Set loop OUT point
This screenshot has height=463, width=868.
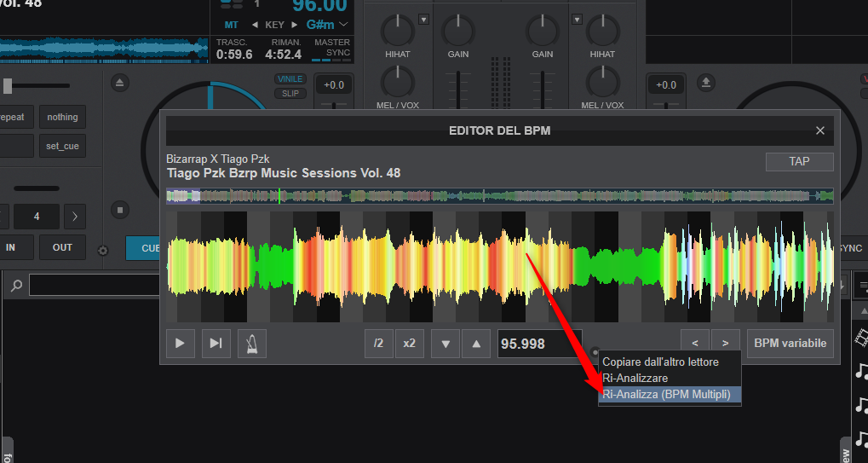[x=62, y=247]
